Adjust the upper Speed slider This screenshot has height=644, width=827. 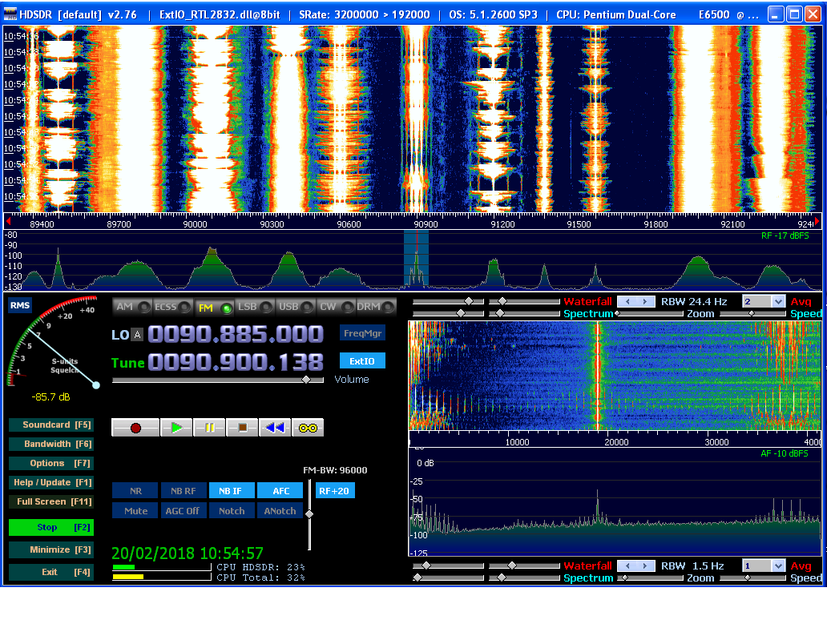click(752, 313)
